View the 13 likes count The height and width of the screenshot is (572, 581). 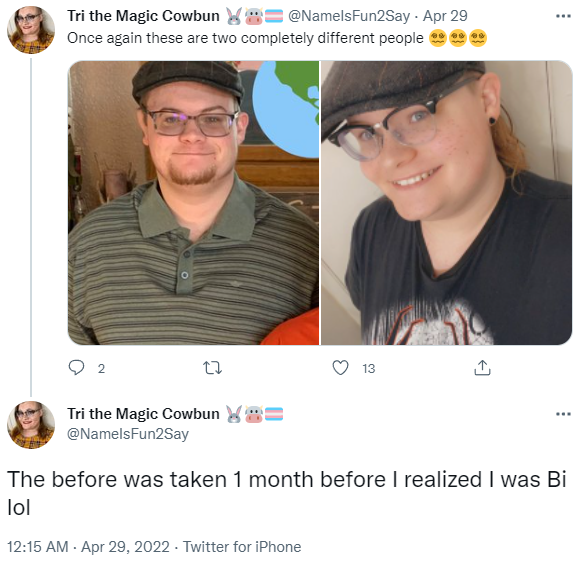pyautogui.click(x=369, y=369)
